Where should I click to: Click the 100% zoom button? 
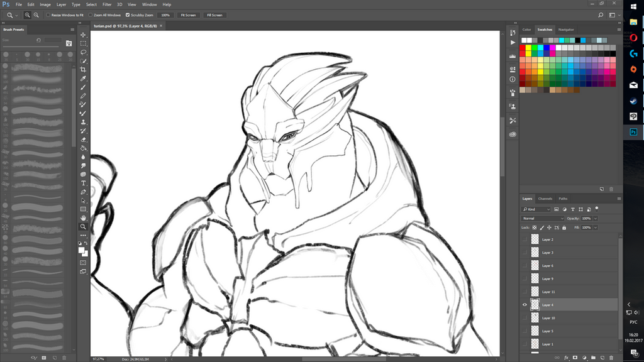(165, 15)
